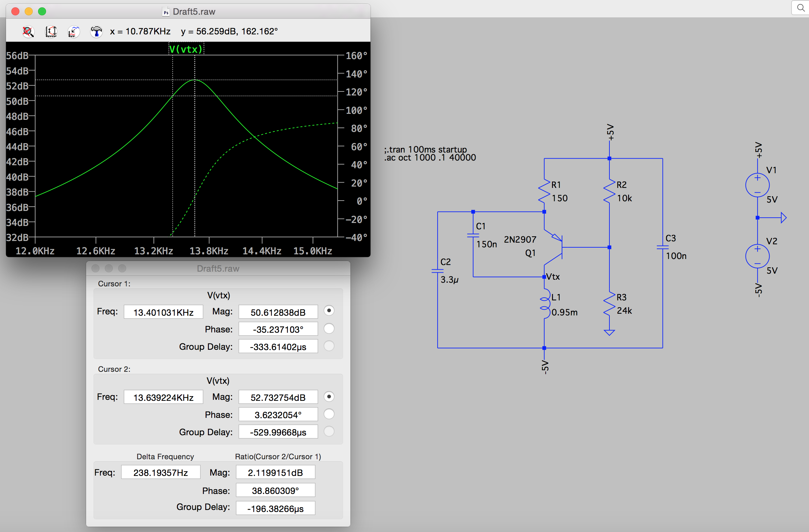Select Cursor 2 Group Delay radio button
This screenshot has height=532, width=809.
[329, 431]
